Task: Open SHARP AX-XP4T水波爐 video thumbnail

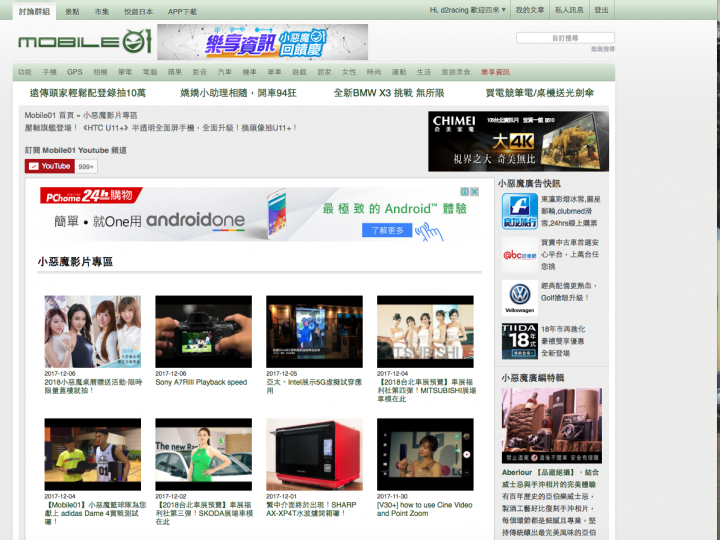Action: pyautogui.click(x=315, y=454)
